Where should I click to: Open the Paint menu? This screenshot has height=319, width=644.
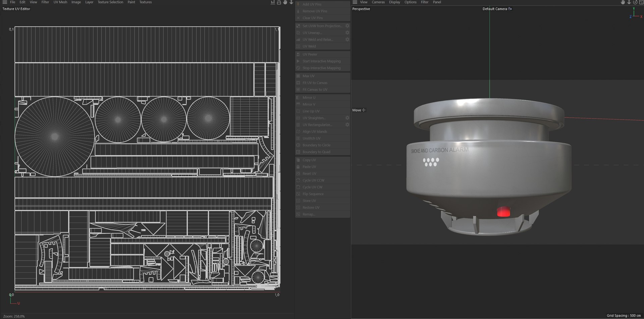[x=131, y=2]
